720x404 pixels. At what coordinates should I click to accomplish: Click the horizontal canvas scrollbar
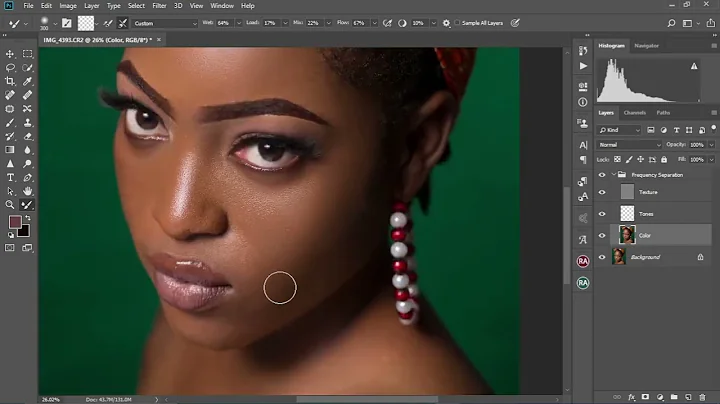(x=366, y=399)
